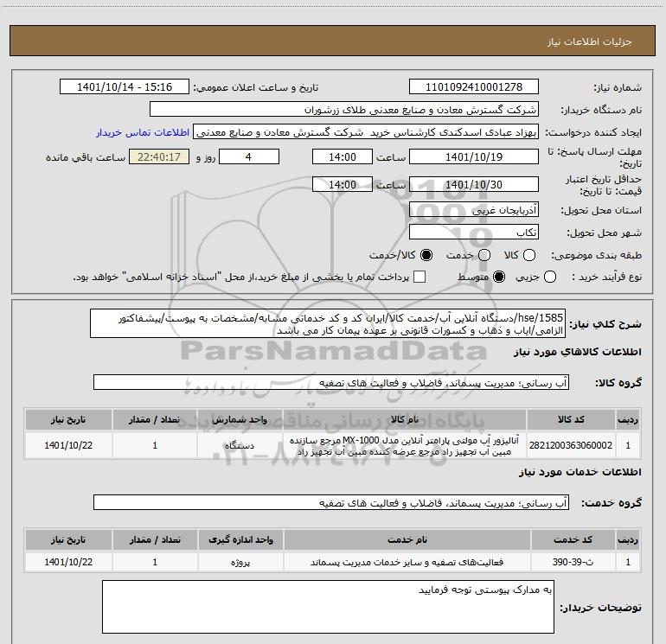Click the کد خدمت column header
This screenshot has height=644, width=666.
[x=573, y=540]
